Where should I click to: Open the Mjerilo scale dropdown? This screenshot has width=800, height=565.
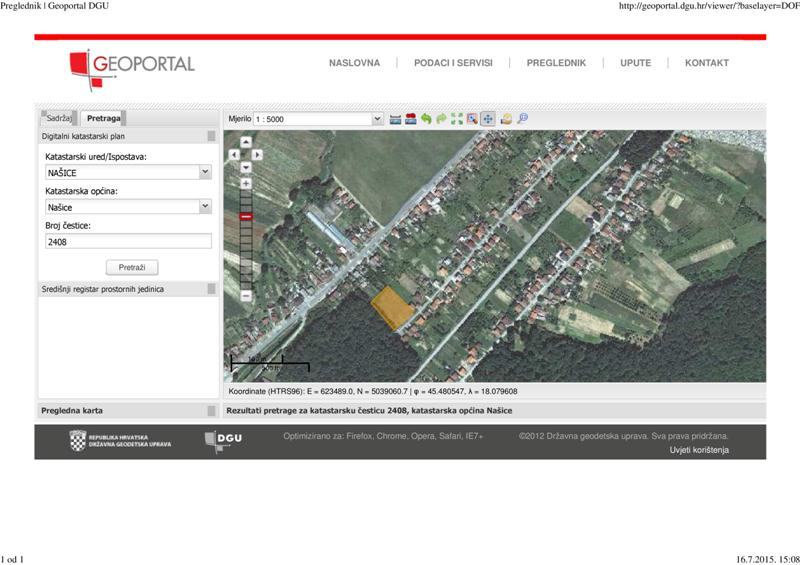click(x=377, y=119)
